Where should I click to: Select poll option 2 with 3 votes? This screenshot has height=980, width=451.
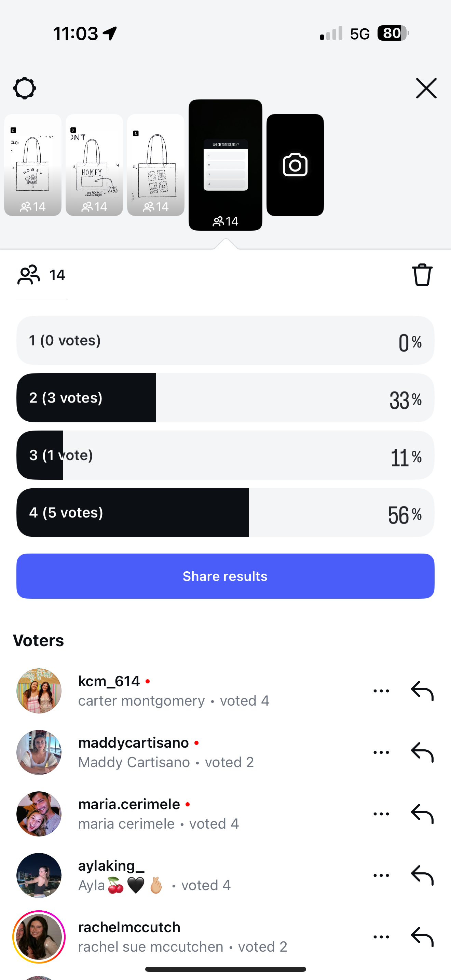coord(225,397)
